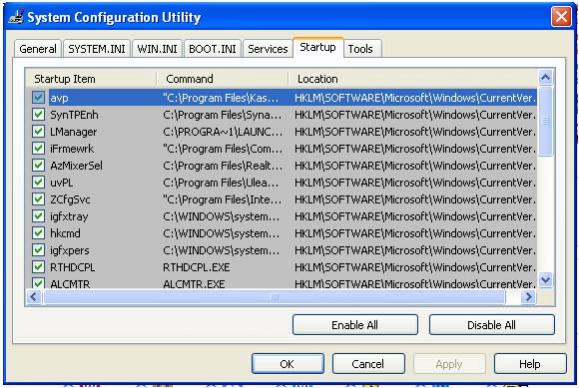Image resolution: width=579 pixels, height=388 pixels.
Task: Click the C:\Program Files\Ulea... command cell
Action: click(221, 182)
